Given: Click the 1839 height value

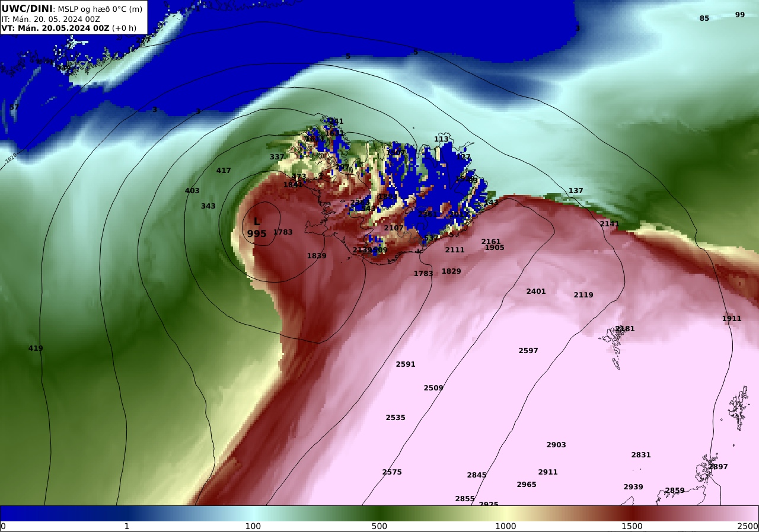Looking at the screenshot, I should click(317, 256).
